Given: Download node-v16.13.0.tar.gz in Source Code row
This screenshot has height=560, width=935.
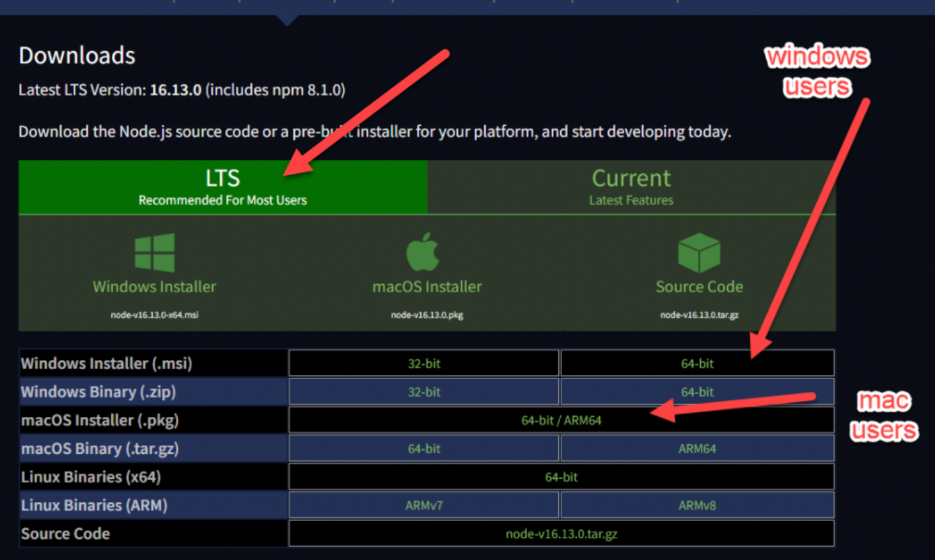Looking at the screenshot, I should click(562, 534).
